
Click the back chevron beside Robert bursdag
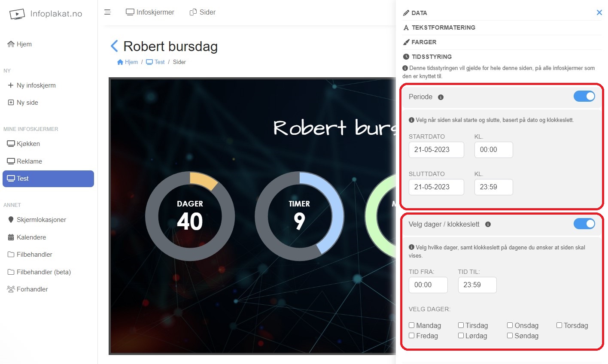(x=114, y=46)
